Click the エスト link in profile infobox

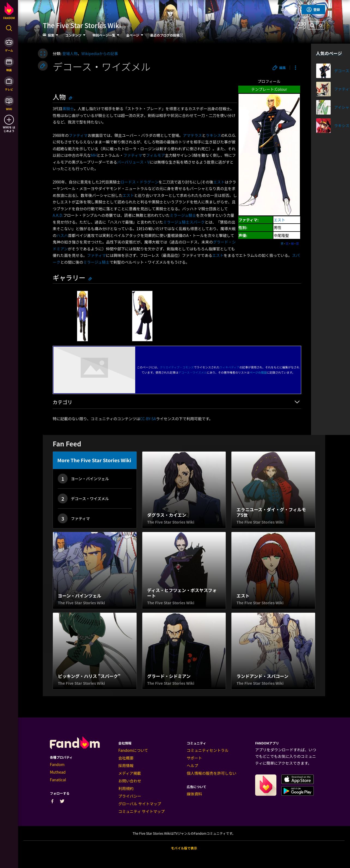click(279, 220)
